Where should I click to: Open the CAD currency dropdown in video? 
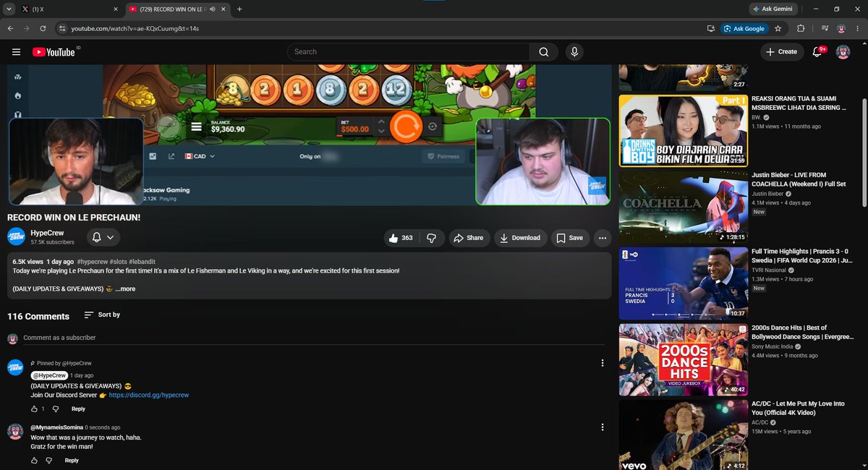pyautogui.click(x=200, y=156)
